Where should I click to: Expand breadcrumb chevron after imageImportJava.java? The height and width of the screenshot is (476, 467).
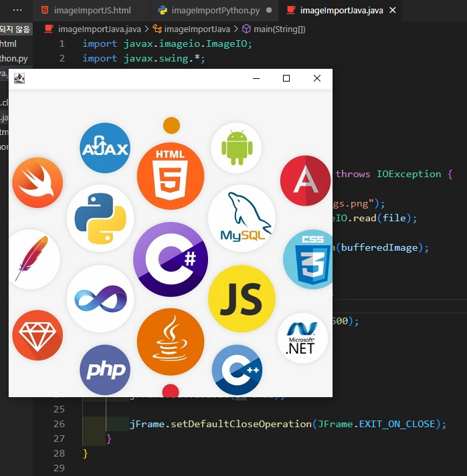pyautogui.click(x=147, y=29)
